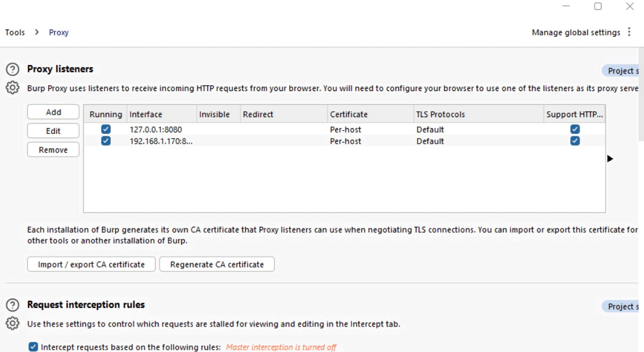
Task: Sort by Support HTTP column header
Action: [x=574, y=114]
